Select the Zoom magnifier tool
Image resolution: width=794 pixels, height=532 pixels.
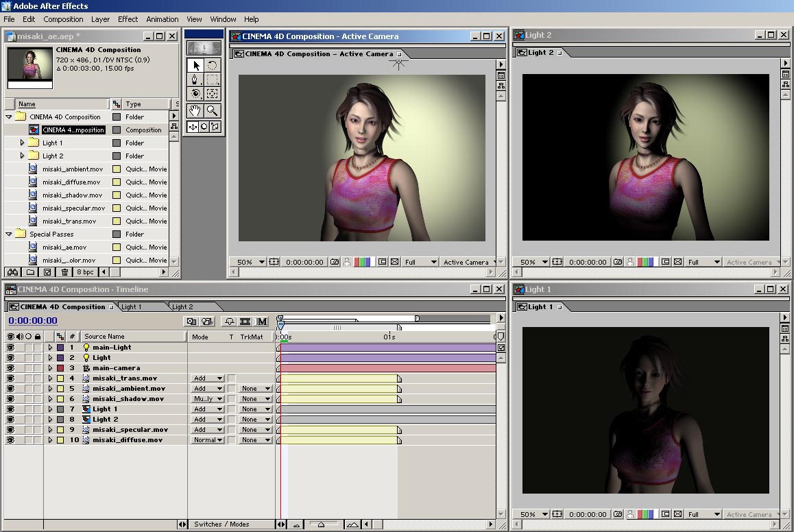(213, 110)
